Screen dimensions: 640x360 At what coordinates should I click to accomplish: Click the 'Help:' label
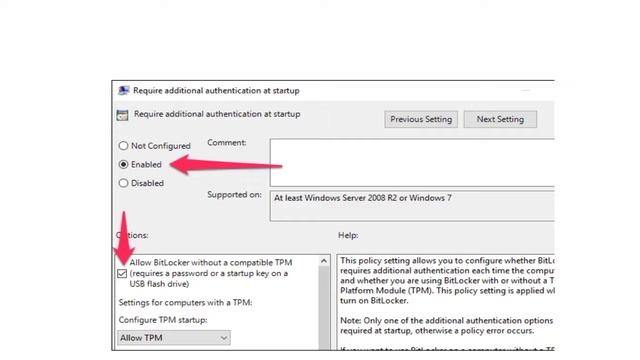tap(348, 235)
